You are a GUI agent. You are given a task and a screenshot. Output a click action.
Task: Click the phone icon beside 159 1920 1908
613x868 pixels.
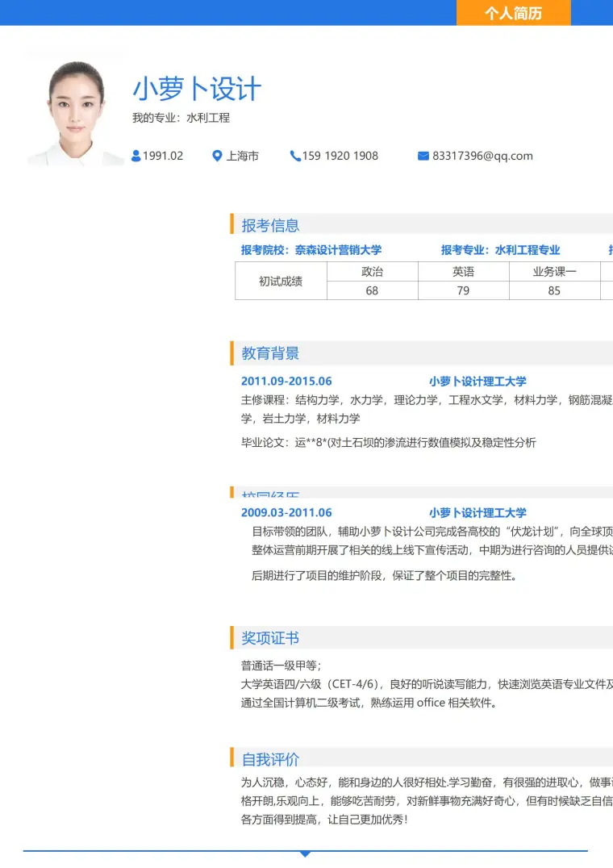295,156
